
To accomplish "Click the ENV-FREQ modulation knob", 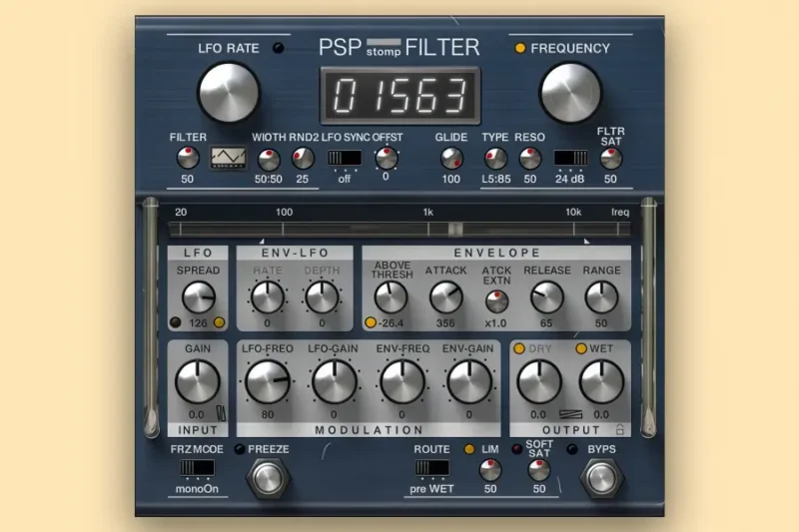I will (x=402, y=382).
